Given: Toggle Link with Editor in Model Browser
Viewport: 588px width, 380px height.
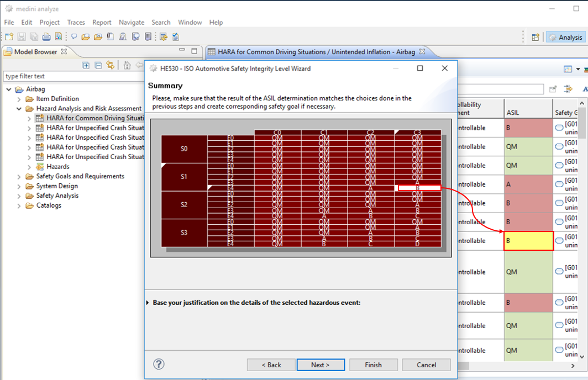Looking at the screenshot, I should [x=111, y=65].
